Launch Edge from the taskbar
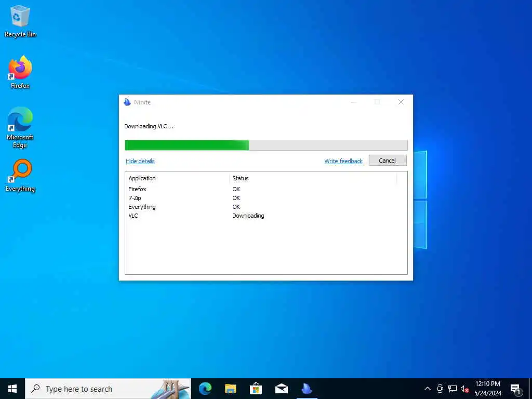 [205, 389]
